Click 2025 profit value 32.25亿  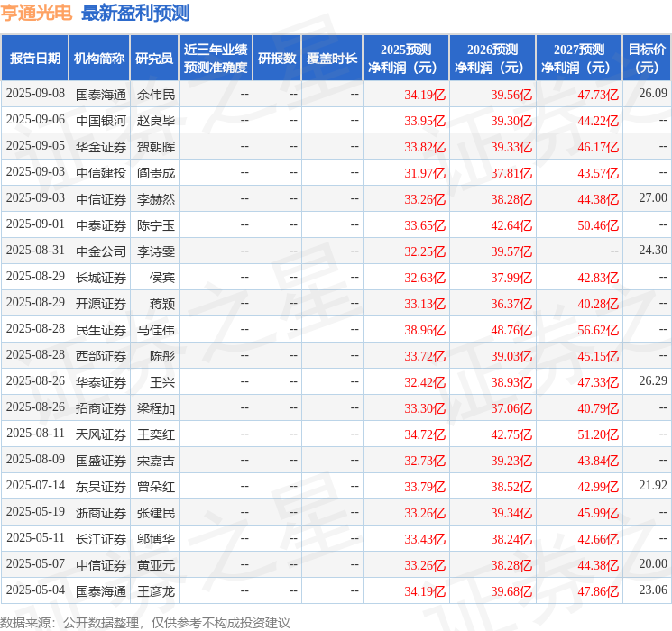(x=425, y=251)
